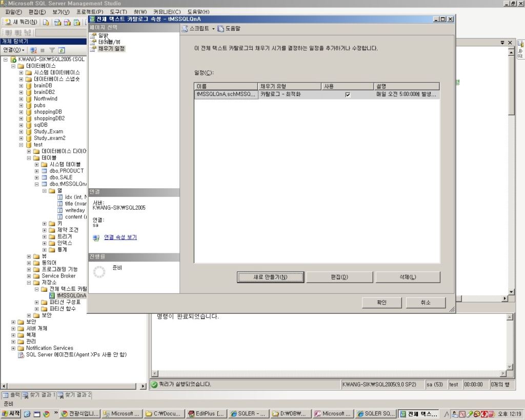Click the 삭제(L) button
Viewport: 525px width, 420px height.
pos(408,277)
